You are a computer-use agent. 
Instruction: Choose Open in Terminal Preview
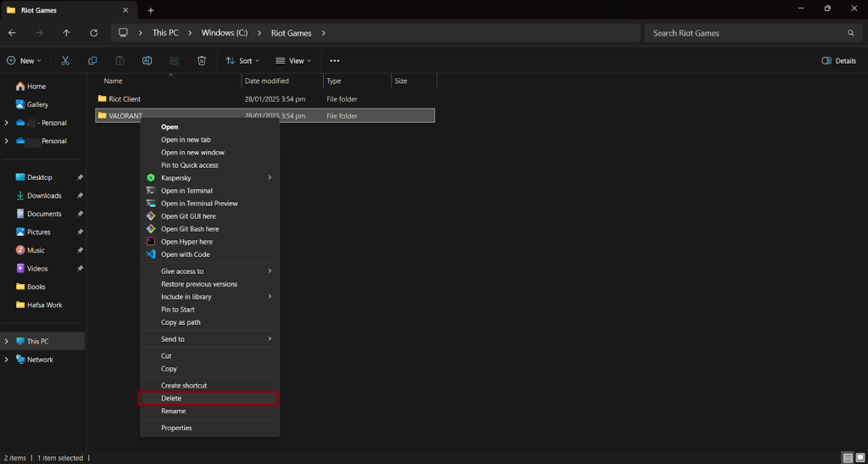210,204
